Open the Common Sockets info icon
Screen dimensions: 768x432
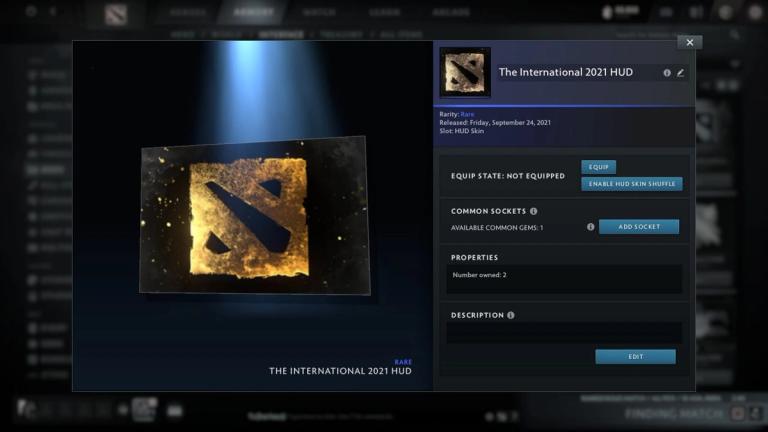pos(533,211)
